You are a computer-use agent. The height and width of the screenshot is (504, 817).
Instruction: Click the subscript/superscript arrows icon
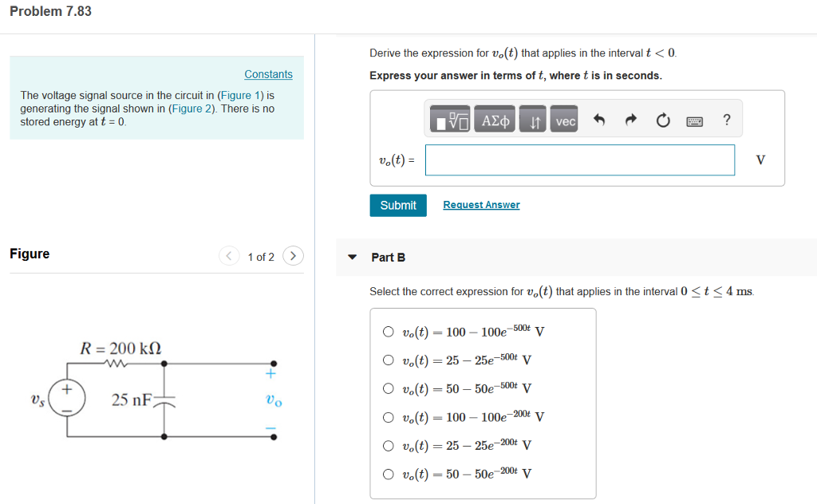(533, 118)
